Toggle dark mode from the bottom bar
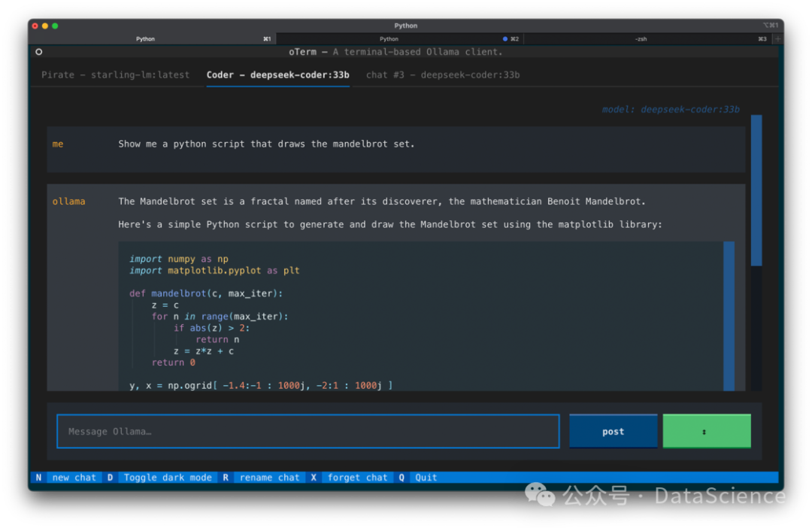 point(168,477)
